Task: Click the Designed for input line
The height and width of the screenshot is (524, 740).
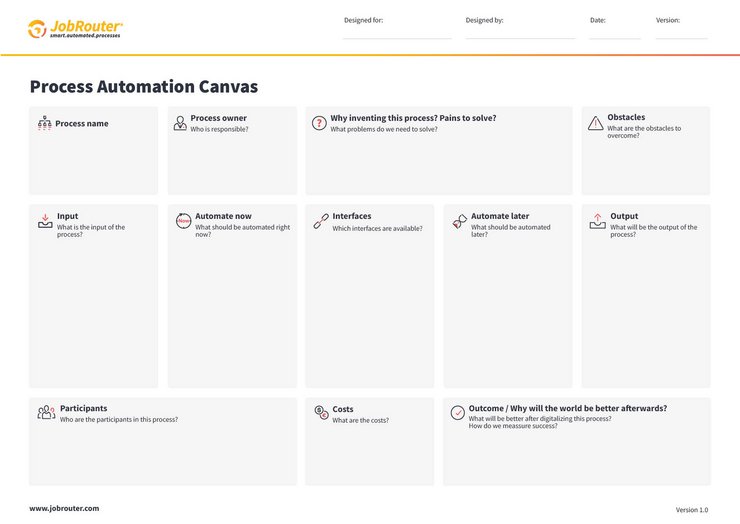Action: (x=397, y=35)
